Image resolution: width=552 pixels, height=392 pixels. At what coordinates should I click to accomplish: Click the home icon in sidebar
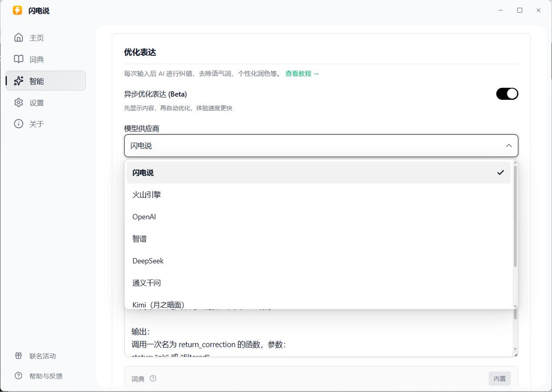click(18, 38)
